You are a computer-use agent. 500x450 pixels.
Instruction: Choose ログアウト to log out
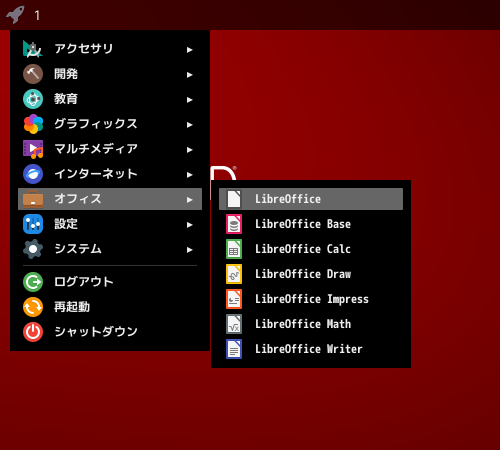pos(110,282)
